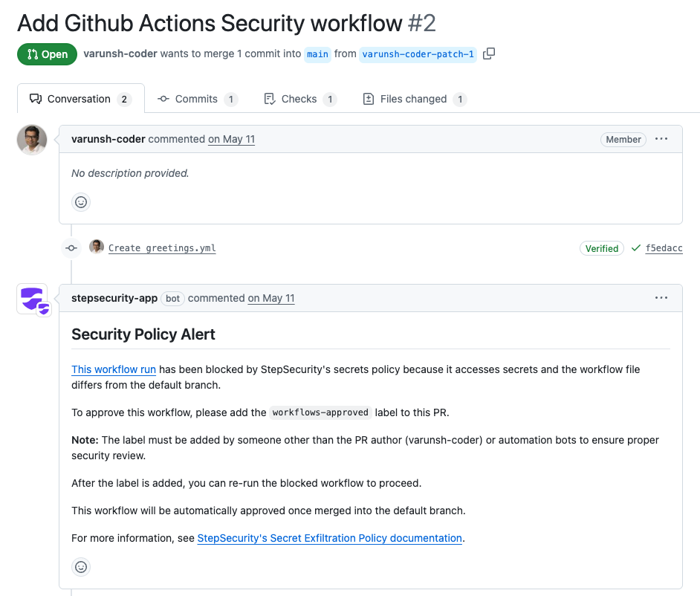Image resolution: width=700 pixels, height=596 pixels.
Task: Open the kebab menu on the Security Policy Alert comment
Action: pos(661,297)
